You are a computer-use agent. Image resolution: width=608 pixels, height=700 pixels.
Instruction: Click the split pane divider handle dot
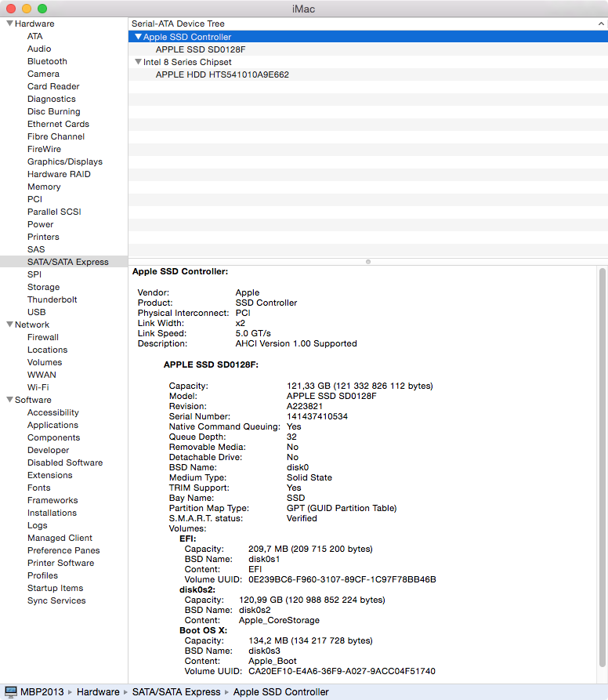coord(368,262)
